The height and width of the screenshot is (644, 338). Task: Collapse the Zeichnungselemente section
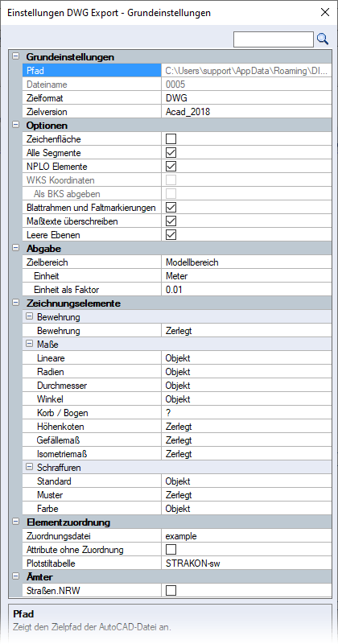click(x=15, y=303)
